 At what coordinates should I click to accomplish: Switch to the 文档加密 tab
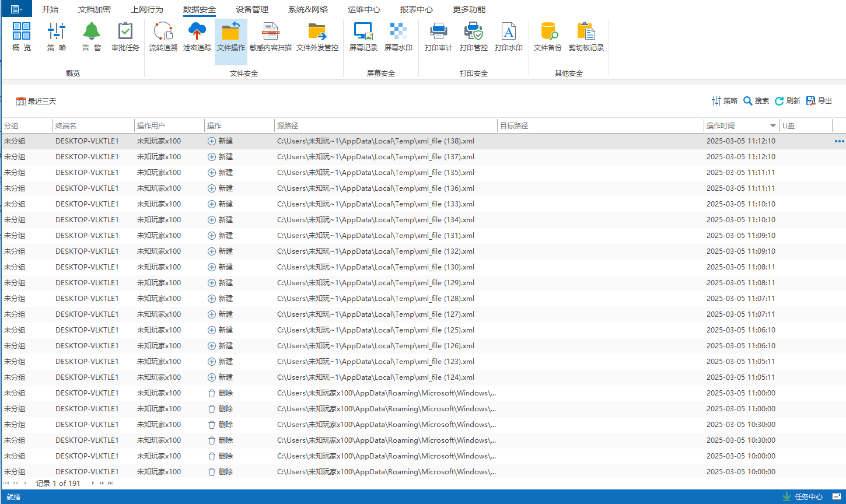click(x=94, y=9)
